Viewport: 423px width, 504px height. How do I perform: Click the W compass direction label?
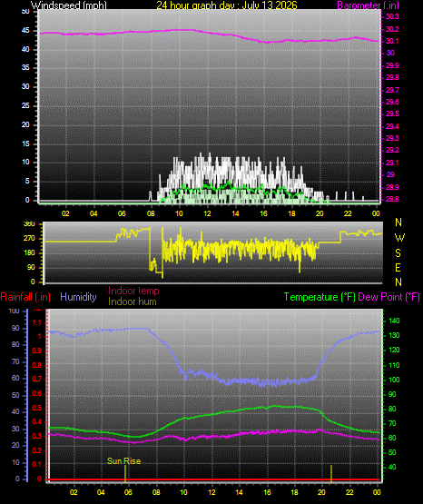coord(399,238)
